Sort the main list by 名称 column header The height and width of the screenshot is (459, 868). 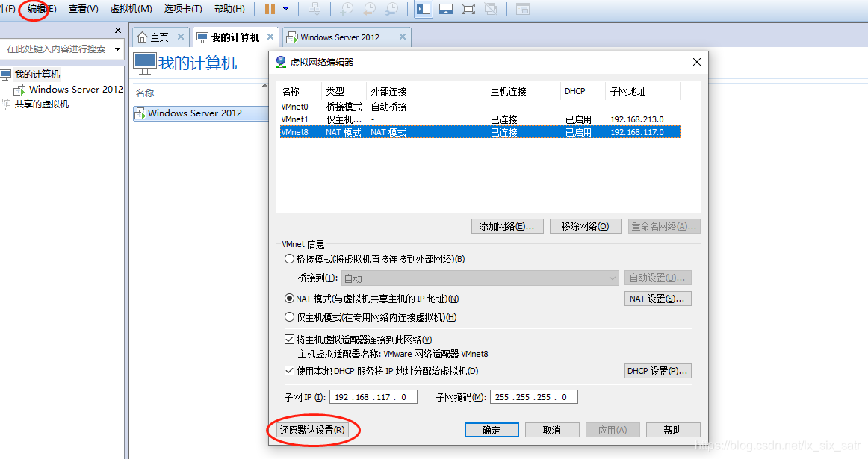(x=145, y=93)
